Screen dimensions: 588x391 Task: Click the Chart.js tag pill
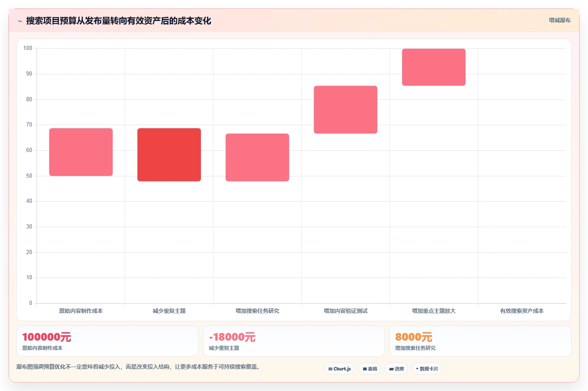[x=340, y=369]
